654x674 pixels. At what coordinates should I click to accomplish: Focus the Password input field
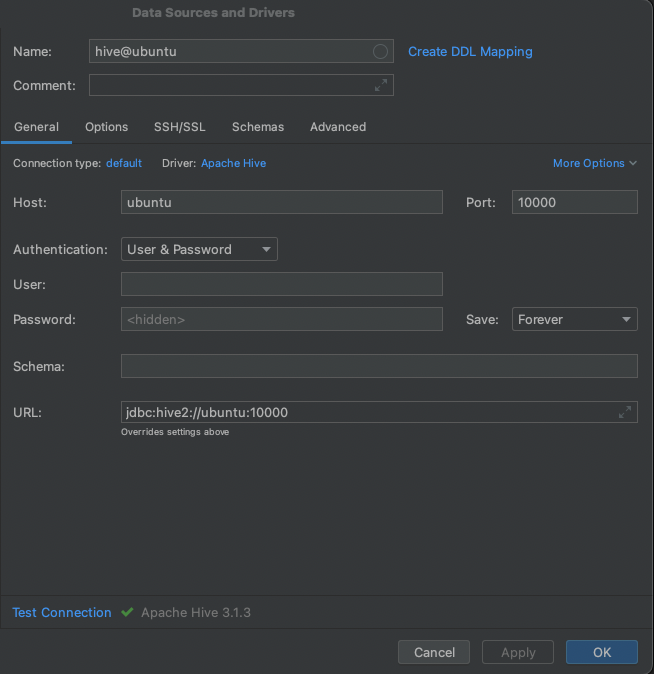pyautogui.click(x=282, y=319)
